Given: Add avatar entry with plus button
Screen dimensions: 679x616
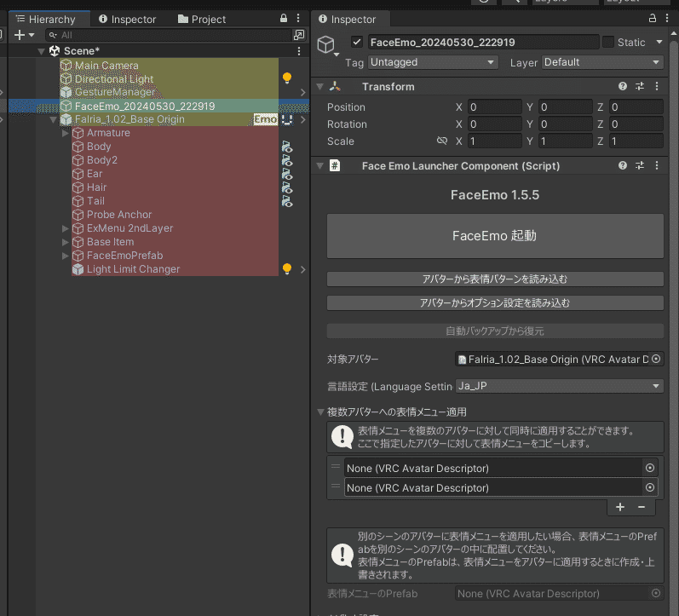Looking at the screenshot, I should (620, 507).
